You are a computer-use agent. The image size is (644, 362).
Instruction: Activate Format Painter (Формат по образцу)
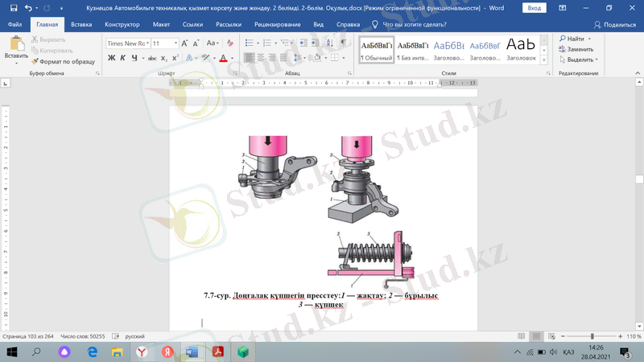tap(64, 62)
